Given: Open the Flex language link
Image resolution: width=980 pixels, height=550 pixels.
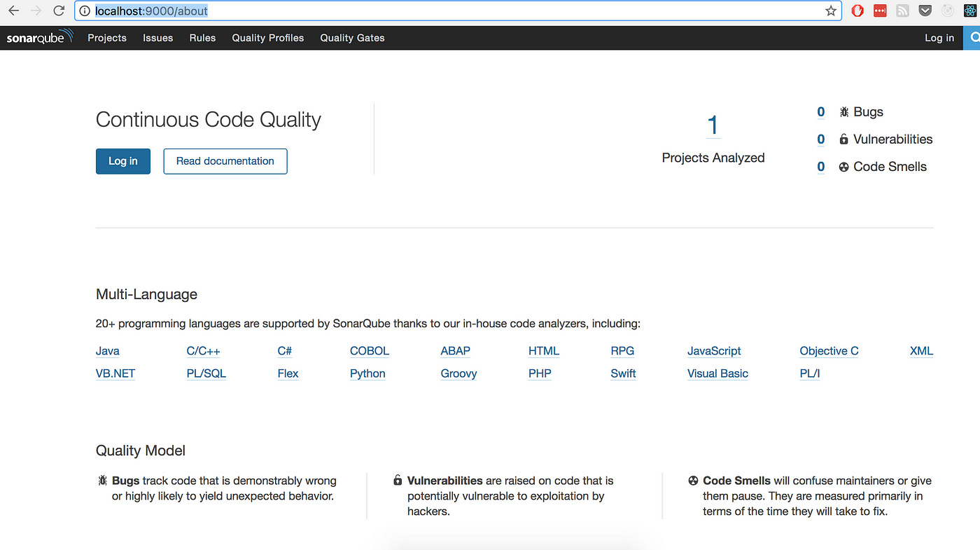Looking at the screenshot, I should pyautogui.click(x=288, y=373).
